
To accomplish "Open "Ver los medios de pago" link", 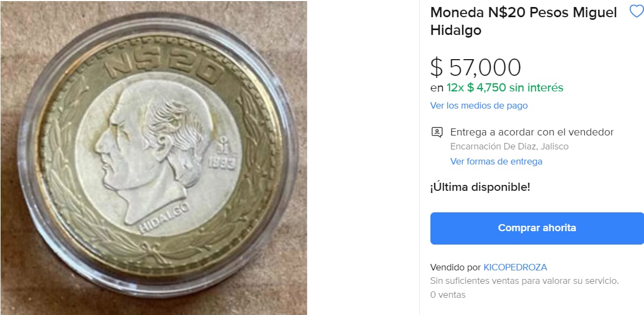I will (479, 105).
